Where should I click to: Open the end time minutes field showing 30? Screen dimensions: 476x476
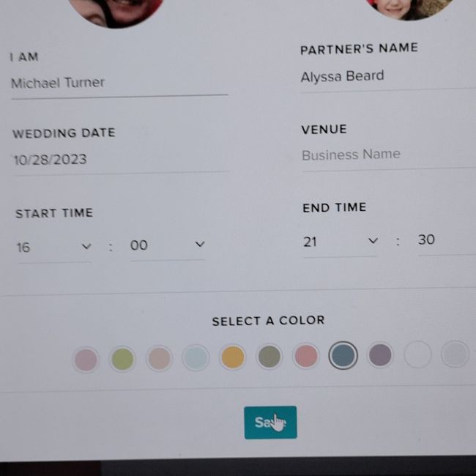pyautogui.click(x=447, y=240)
